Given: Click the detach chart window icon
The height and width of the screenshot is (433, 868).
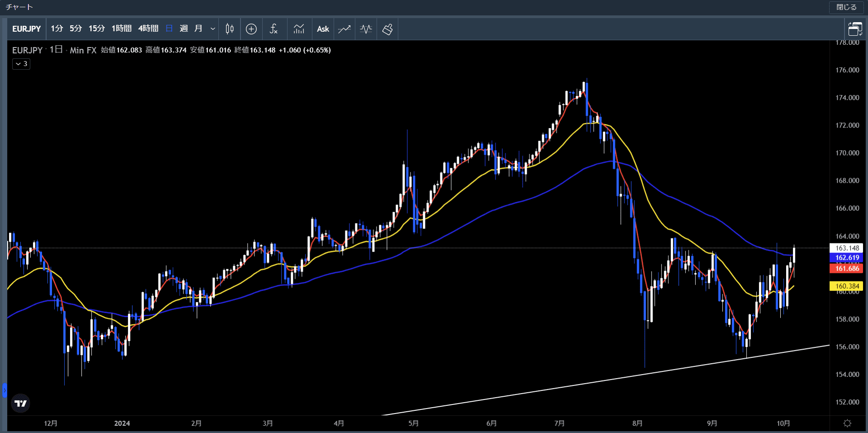Looking at the screenshot, I should [855, 29].
